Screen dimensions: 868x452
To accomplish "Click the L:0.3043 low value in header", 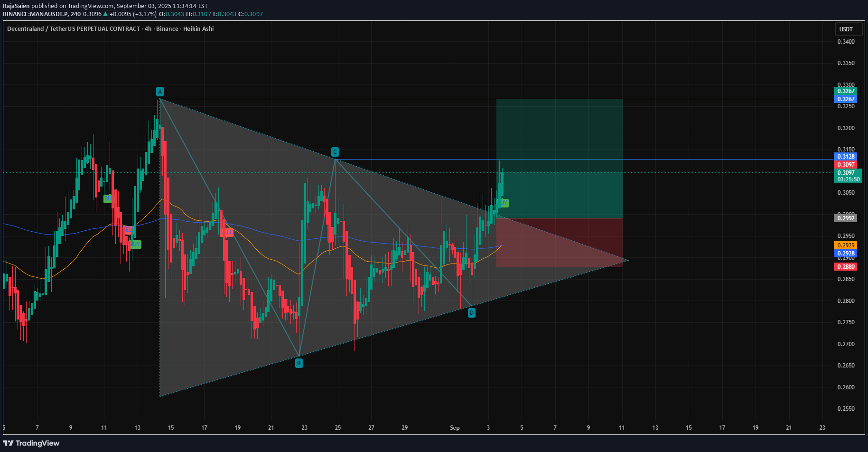I will coord(225,14).
